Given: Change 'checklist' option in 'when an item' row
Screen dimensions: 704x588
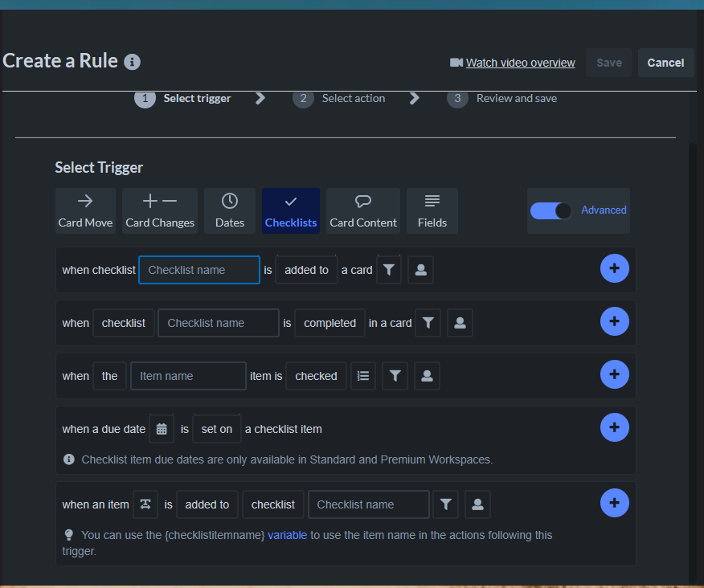Looking at the screenshot, I should tap(273, 504).
